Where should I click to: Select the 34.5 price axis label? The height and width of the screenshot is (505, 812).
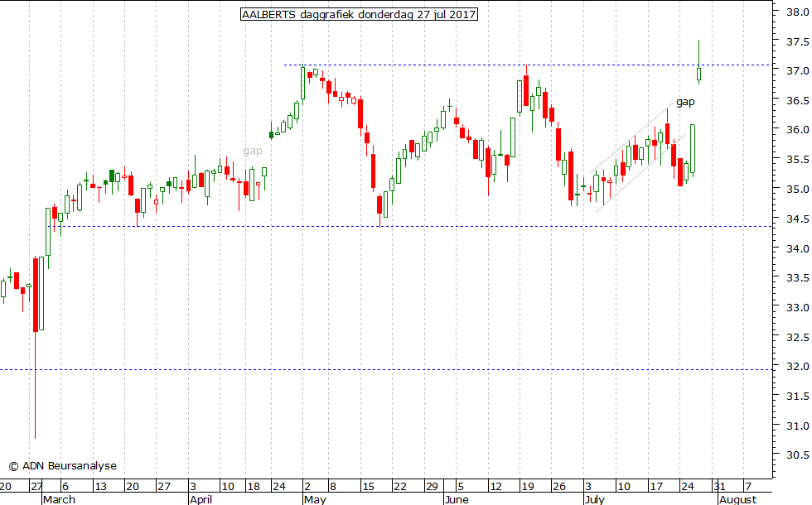coord(797,219)
